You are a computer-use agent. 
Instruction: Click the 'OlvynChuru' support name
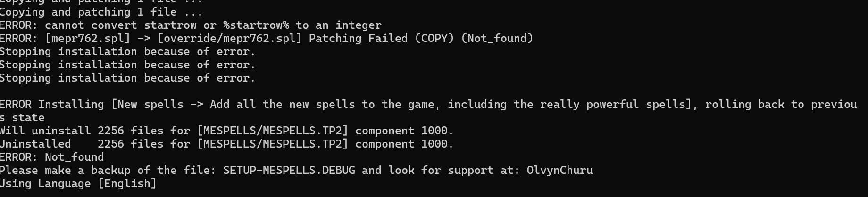(560, 170)
